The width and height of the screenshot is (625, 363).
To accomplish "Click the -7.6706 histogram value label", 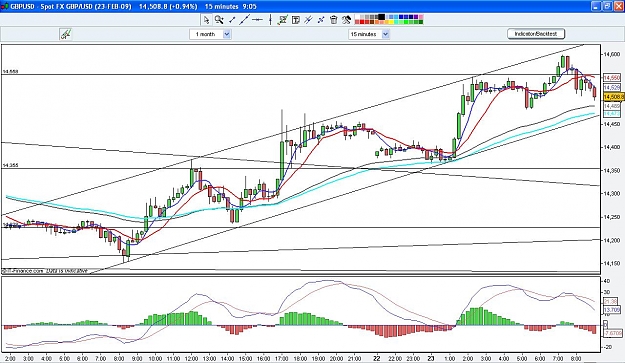I will point(613,333).
